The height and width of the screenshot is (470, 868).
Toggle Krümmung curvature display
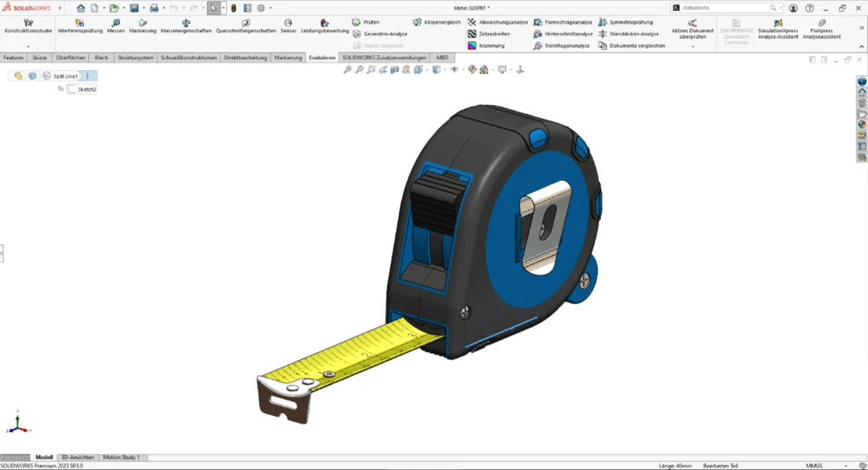(486, 46)
